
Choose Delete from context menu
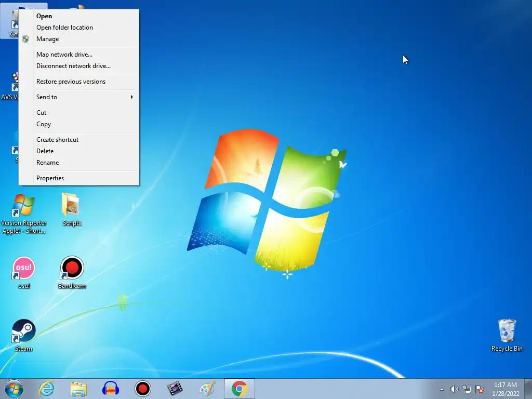(79, 151)
